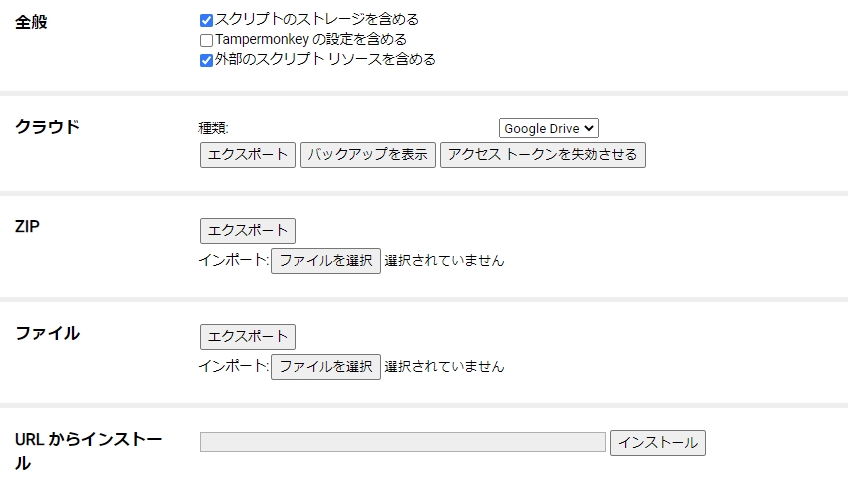Image resolution: width=848 pixels, height=480 pixels.
Task: Export scripts with the ZIP エクスポート button
Action: click(248, 231)
